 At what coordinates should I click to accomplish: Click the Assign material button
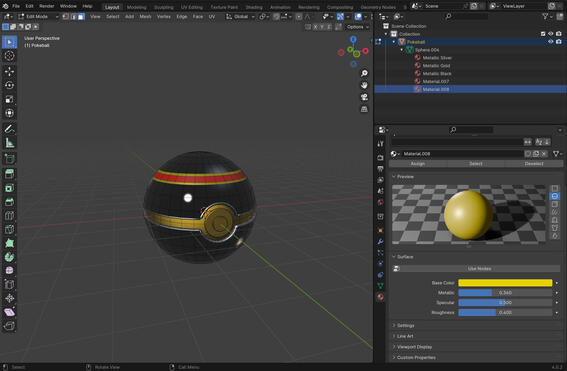point(418,164)
